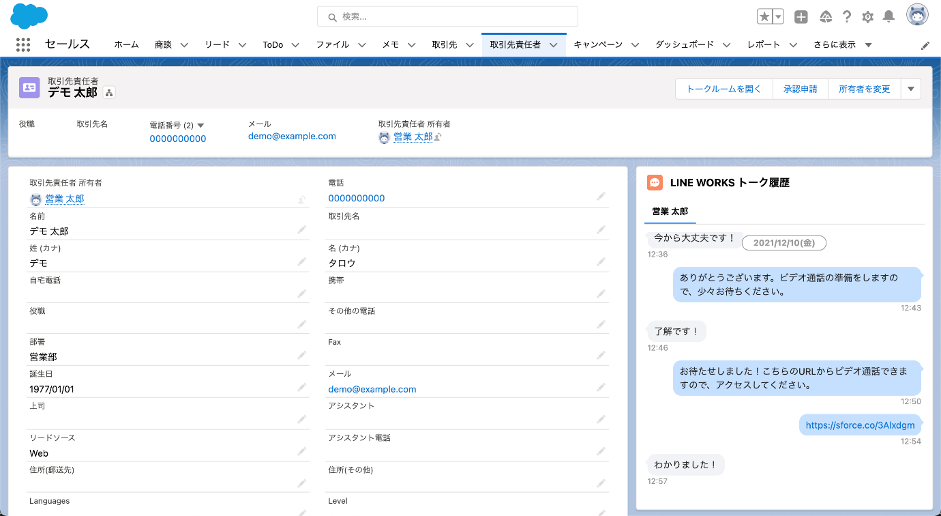Open user profile avatar menu
The height and width of the screenshot is (516, 941).
pyautogui.click(x=917, y=16)
